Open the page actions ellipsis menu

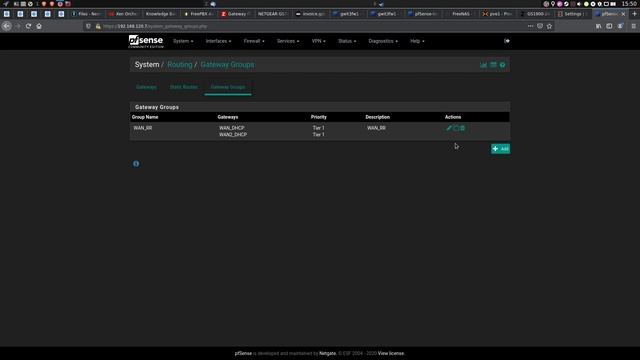530,26
